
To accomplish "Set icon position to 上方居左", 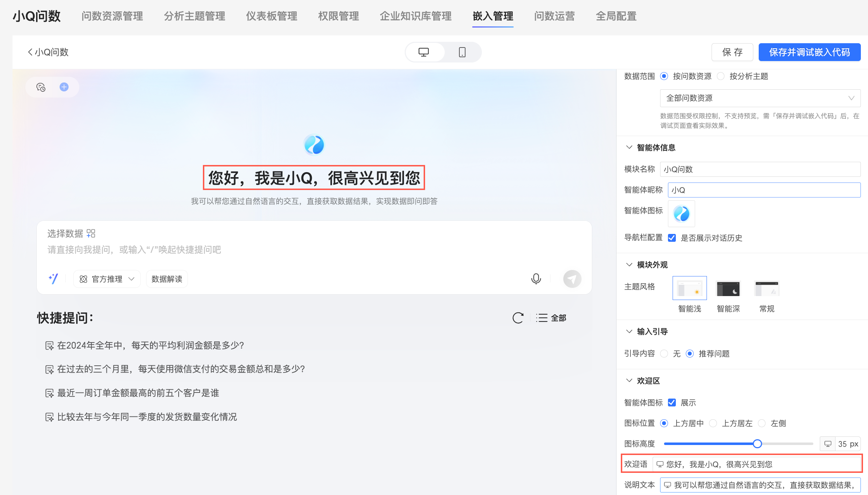I will pyautogui.click(x=713, y=423).
